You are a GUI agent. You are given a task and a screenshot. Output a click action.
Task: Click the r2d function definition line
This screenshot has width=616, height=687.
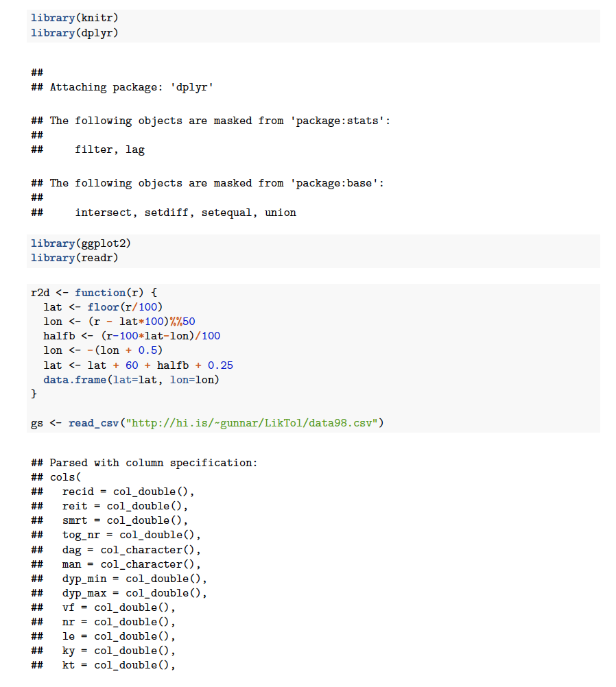pyautogui.click(x=94, y=293)
